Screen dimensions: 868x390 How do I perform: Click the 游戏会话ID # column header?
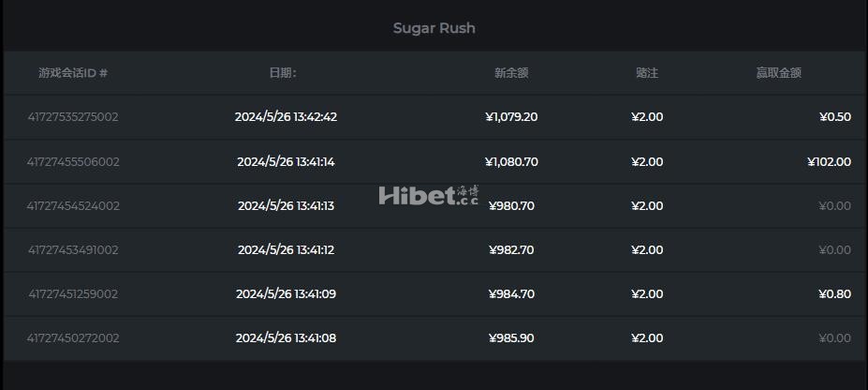coord(73,72)
